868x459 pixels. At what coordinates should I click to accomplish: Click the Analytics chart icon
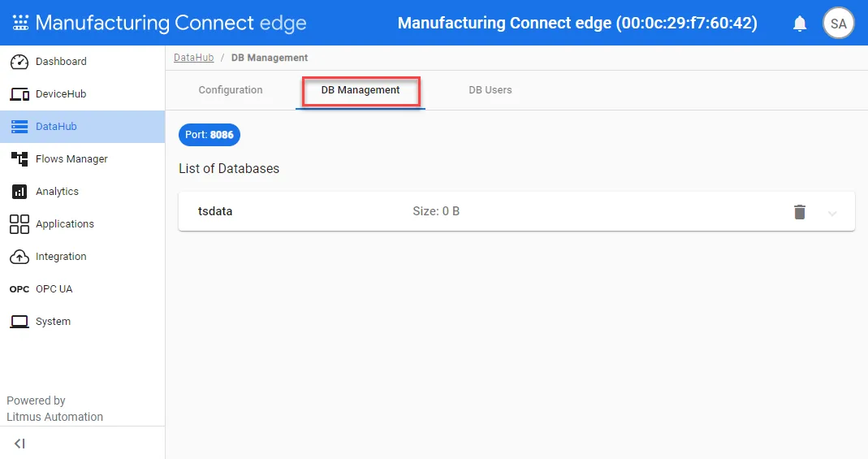coord(19,192)
